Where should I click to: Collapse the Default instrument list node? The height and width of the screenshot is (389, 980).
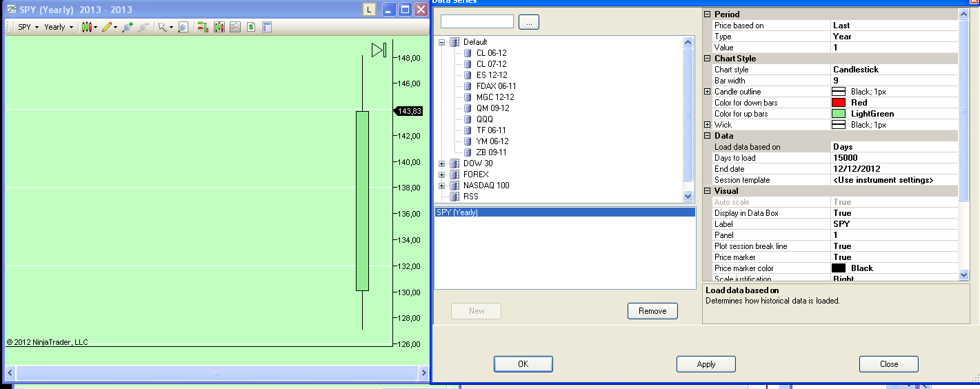pyautogui.click(x=442, y=42)
